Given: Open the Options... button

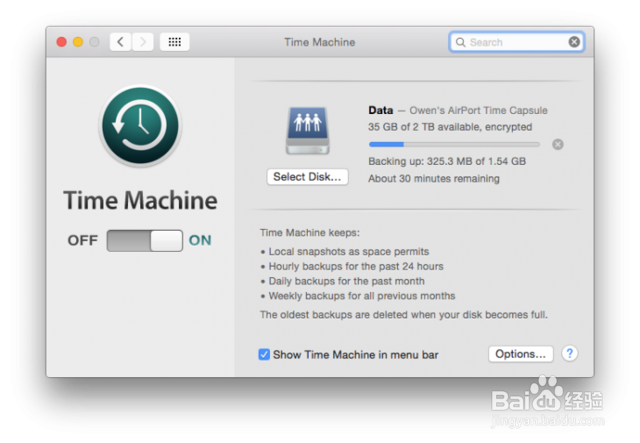Looking at the screenshot, I should [521, 354].
